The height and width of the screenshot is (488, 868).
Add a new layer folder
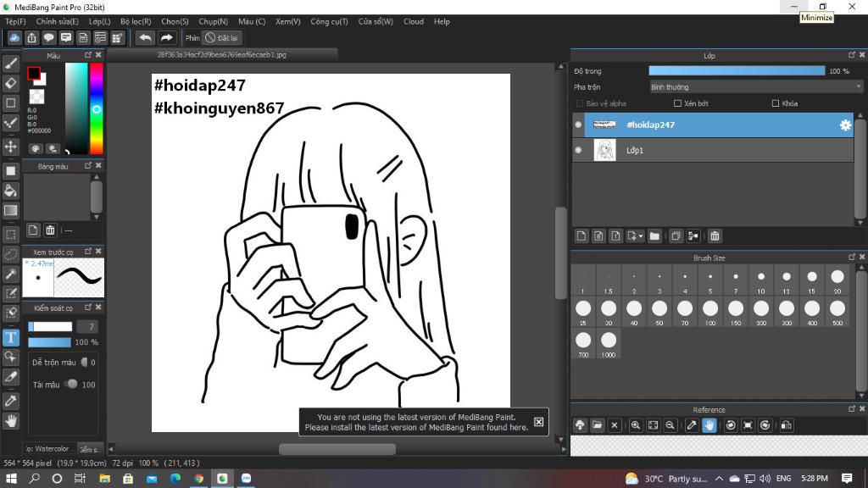654,236
